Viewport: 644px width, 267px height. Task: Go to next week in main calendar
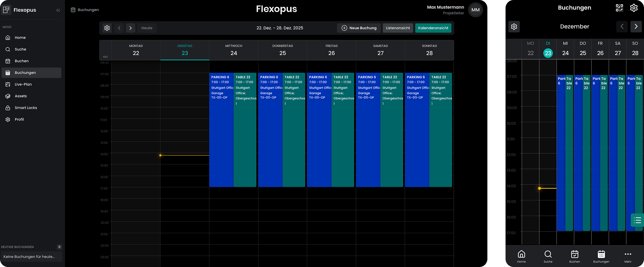pyautogui.click(x=130, y=28)
